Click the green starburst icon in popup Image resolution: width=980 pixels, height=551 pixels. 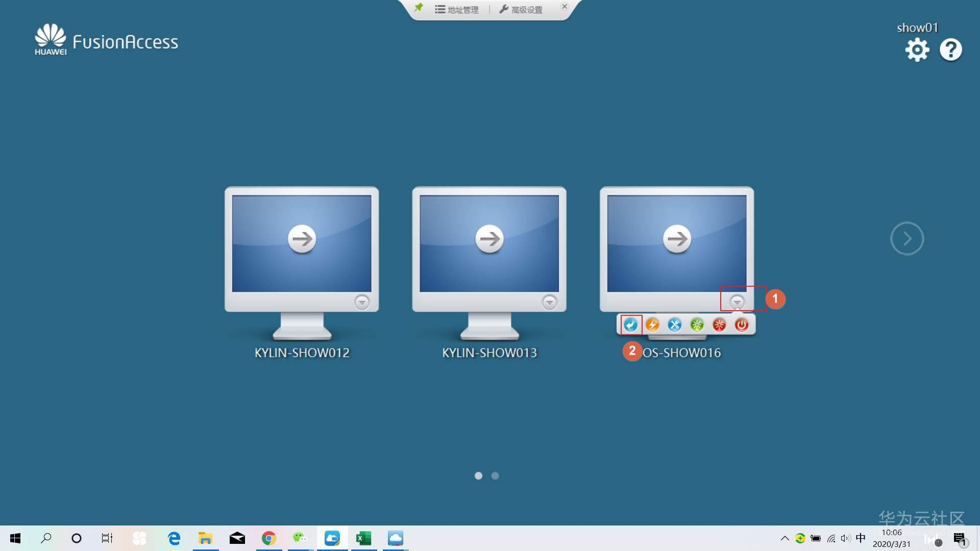point(697,325)
